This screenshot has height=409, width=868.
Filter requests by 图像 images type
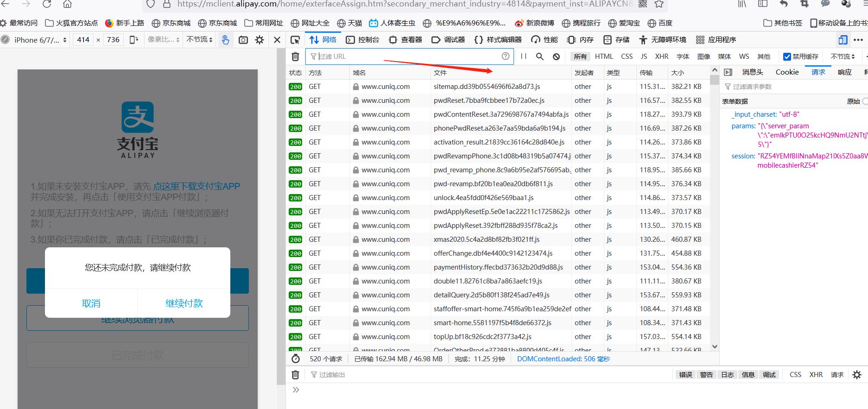[703, 57]
